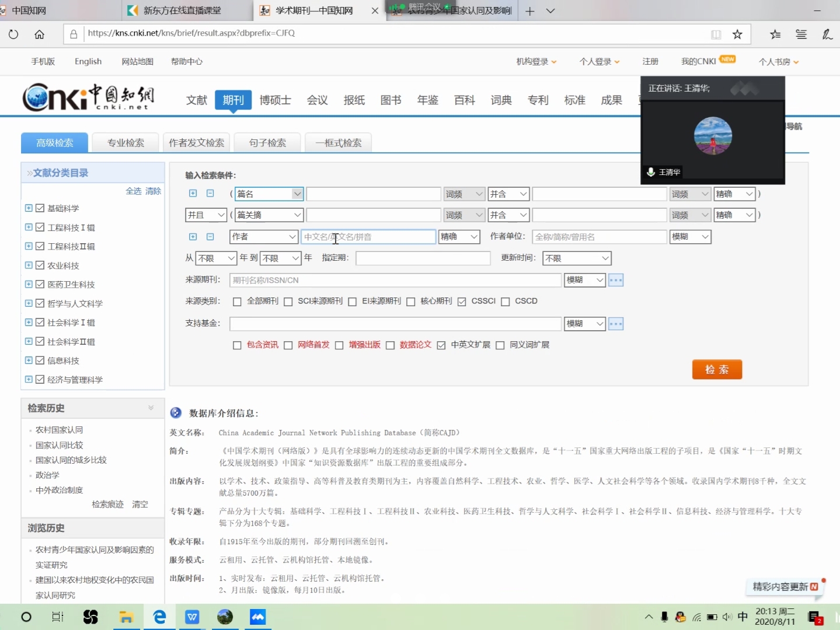This screenshot has height=630, width=840.
Task: Check 同义词扩展 option
Action: coord(500,345)
